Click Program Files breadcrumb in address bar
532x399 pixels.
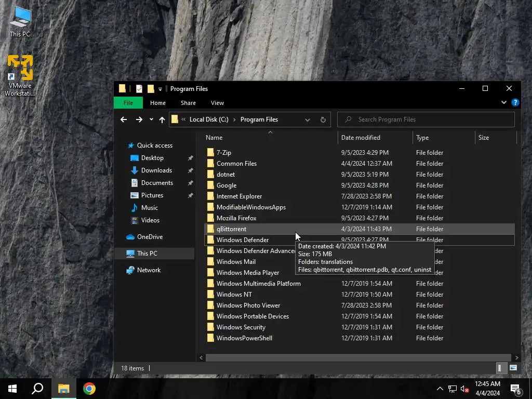pos(259,119)
